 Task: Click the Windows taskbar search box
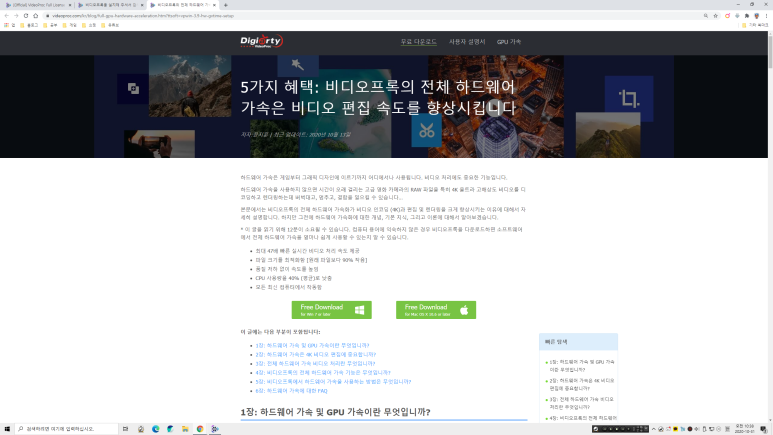click(x=67, y=429)
